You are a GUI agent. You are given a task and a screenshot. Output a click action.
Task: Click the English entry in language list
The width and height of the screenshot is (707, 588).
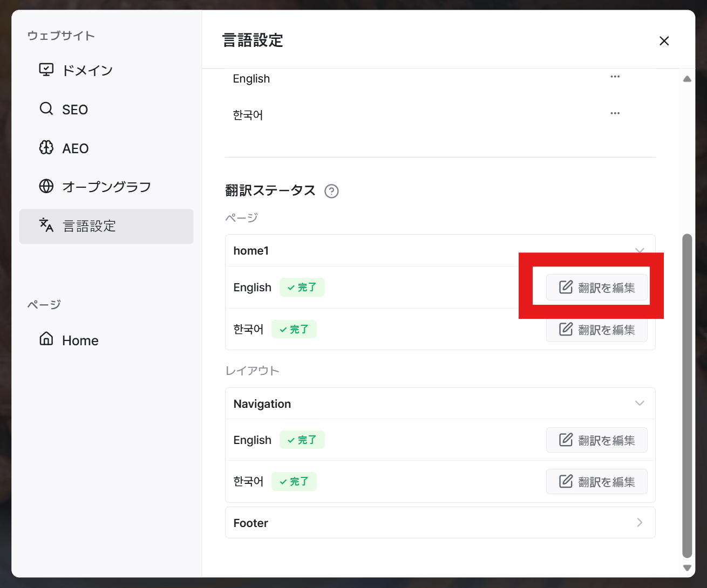point(251,79)
